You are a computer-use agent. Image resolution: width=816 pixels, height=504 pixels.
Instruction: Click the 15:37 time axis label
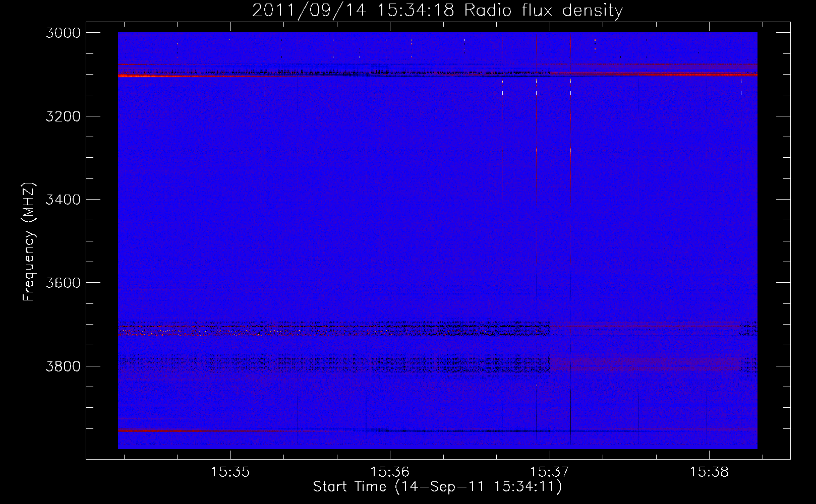550,472
